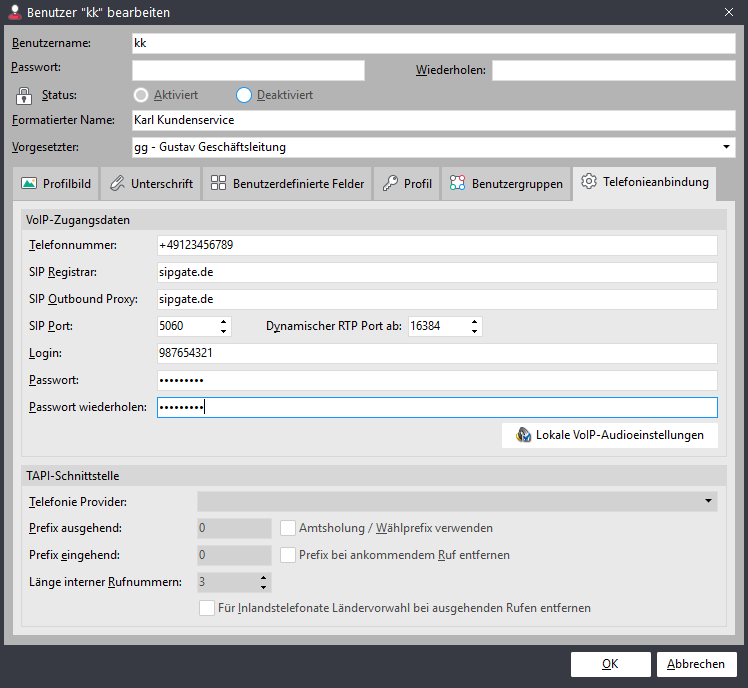Select the Deaktiviert radio button
Image resolution: width=748 pixels, height=688 pixels.
(x=244, y=95)
